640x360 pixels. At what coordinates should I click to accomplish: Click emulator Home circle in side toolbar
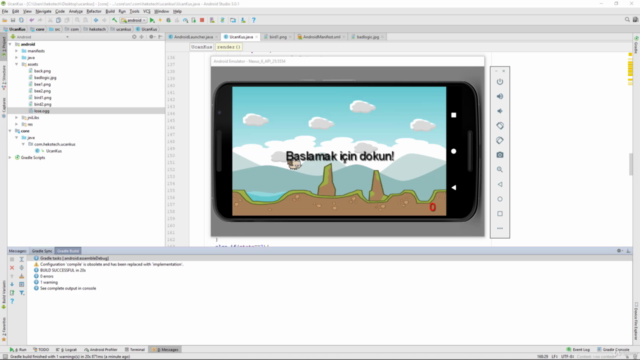pos(500,199)
